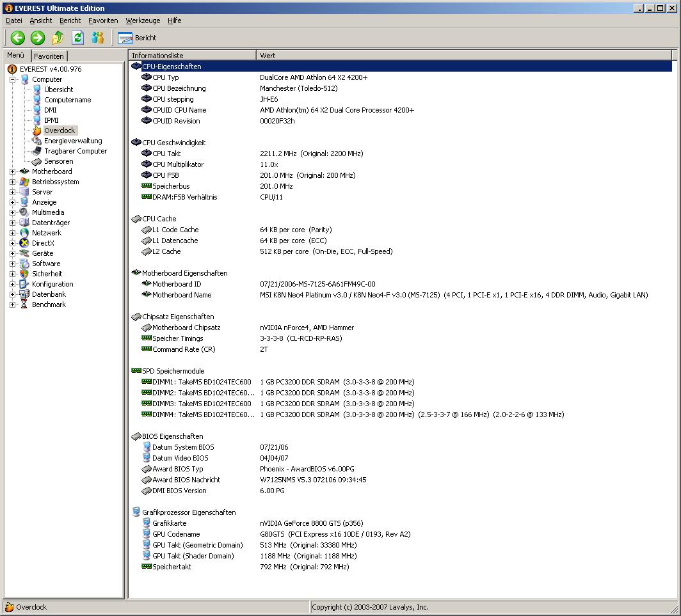This screenshot has height=616, width=681.
Task: Expand the Konfiguration tree node
Action: coord(13,284)
